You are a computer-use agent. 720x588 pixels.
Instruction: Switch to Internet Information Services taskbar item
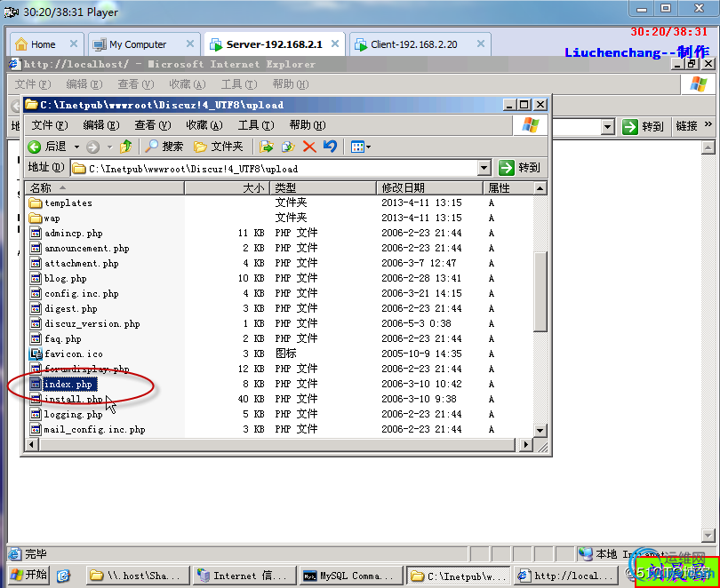tap(244, 576)
